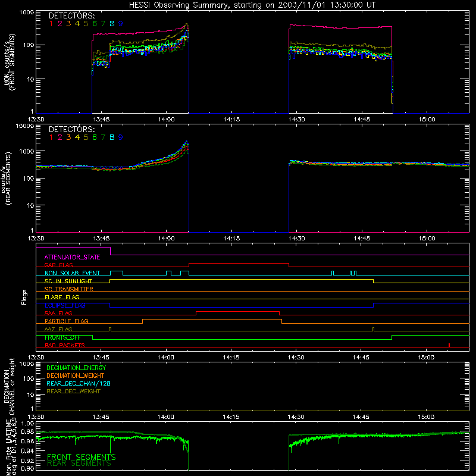
Task: Select detector 1 in the rear segments legend
Action: tap(51, 137)
